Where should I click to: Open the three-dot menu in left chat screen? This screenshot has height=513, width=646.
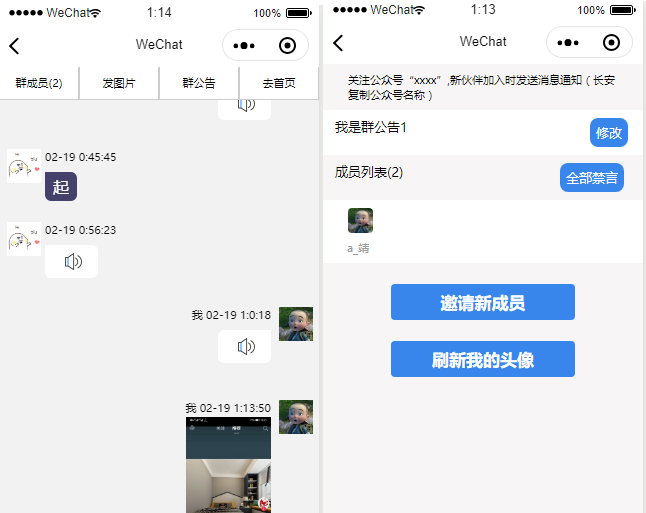click(x=244, y=46)
